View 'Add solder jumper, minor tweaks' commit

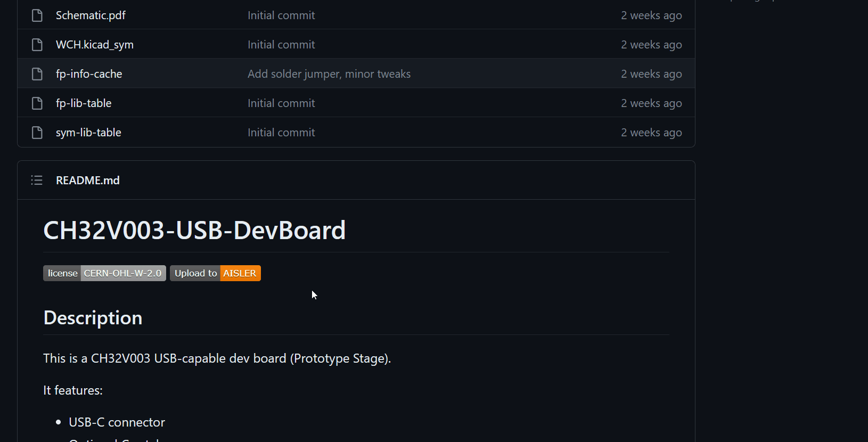pos(329,74)
